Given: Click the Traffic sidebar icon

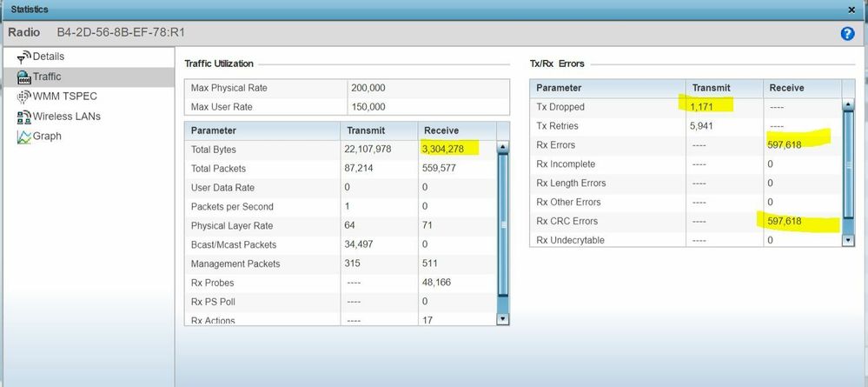Looking at the screenshot, I should (24, 77).
